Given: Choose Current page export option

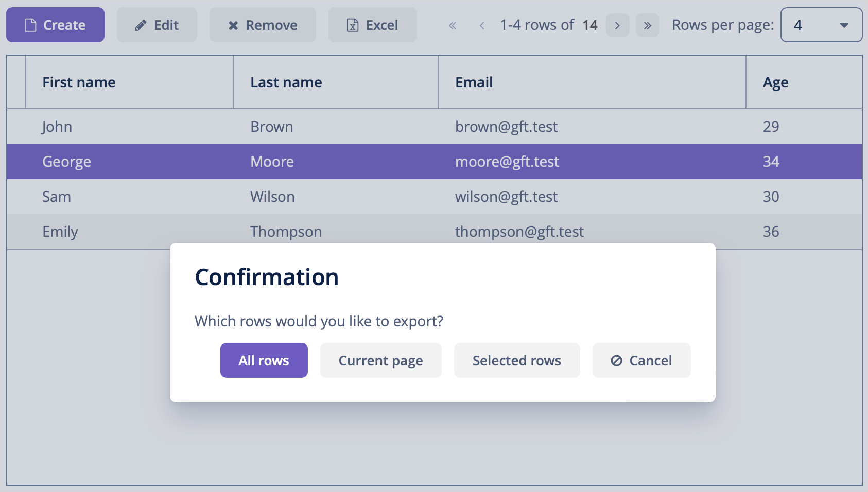Looking at the screenshot, I should point(381,360).
